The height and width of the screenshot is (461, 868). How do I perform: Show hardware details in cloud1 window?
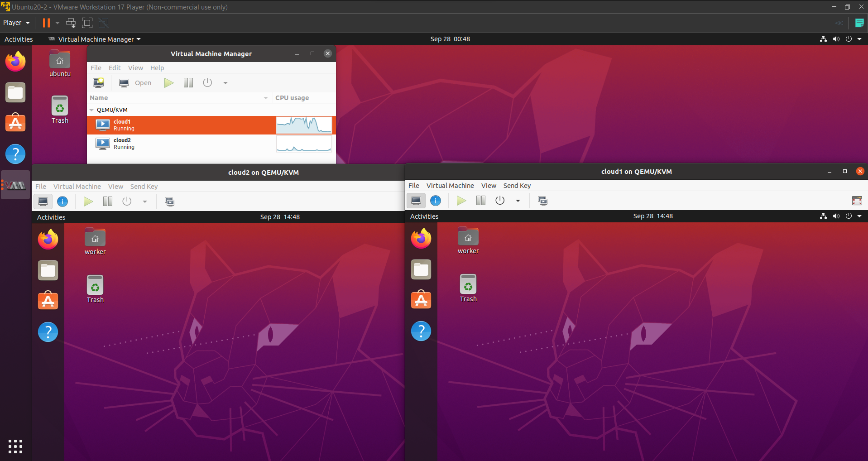pos(436,201)
